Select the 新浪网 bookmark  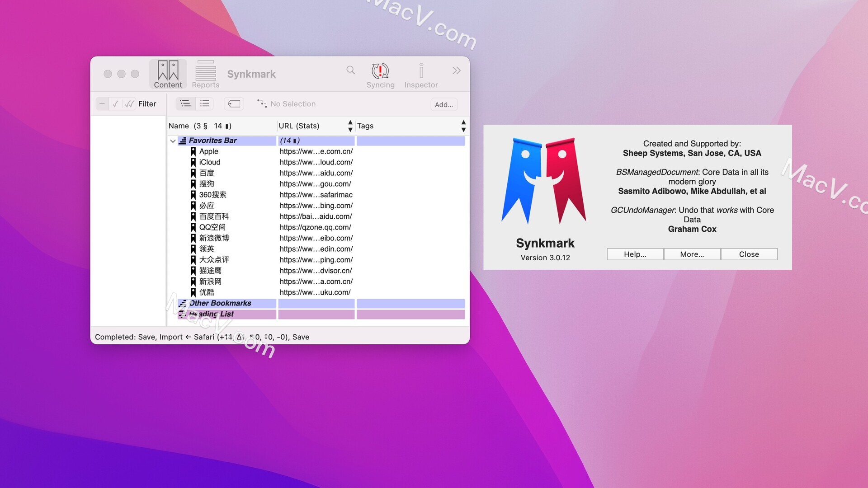[210, 282]
